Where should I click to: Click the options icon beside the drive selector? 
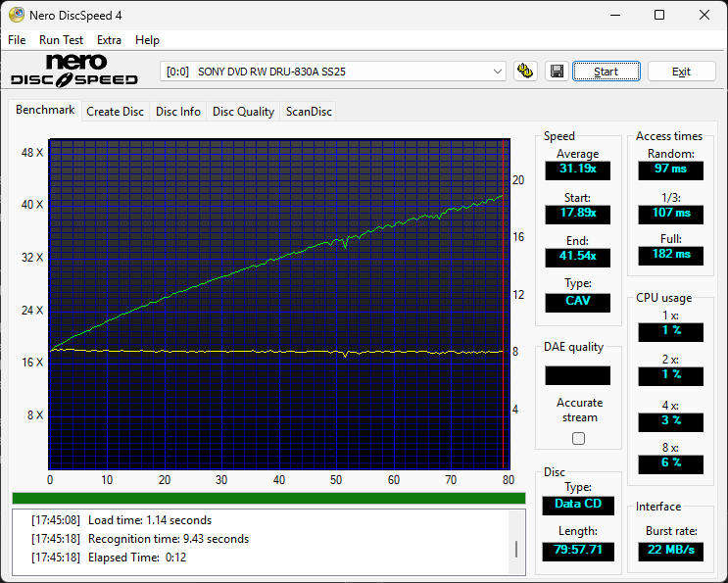click(x=526, y=72)
